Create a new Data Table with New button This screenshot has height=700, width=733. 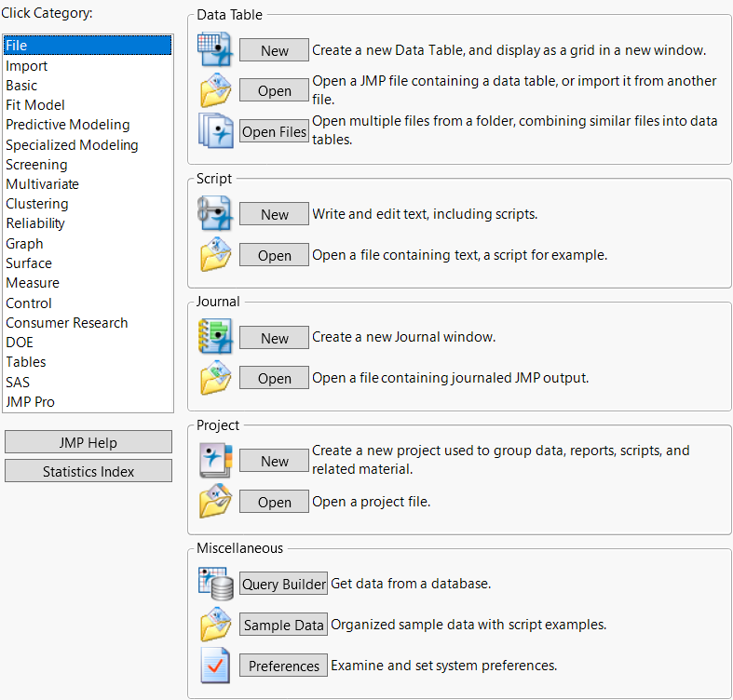point(275,50)
